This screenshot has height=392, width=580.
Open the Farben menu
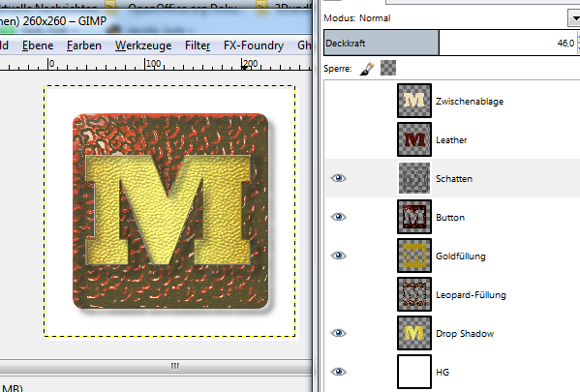(84, 45)
